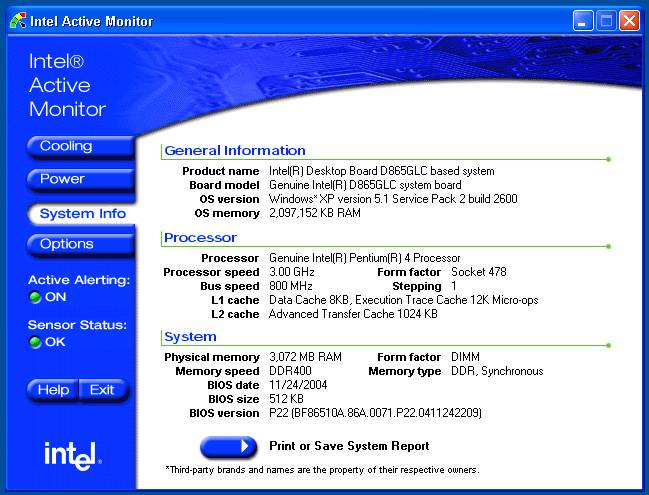Select BIOS version P22 string
Image resolution: width=649 pixels, height=495 pixels.
click(x=375, y=413)
